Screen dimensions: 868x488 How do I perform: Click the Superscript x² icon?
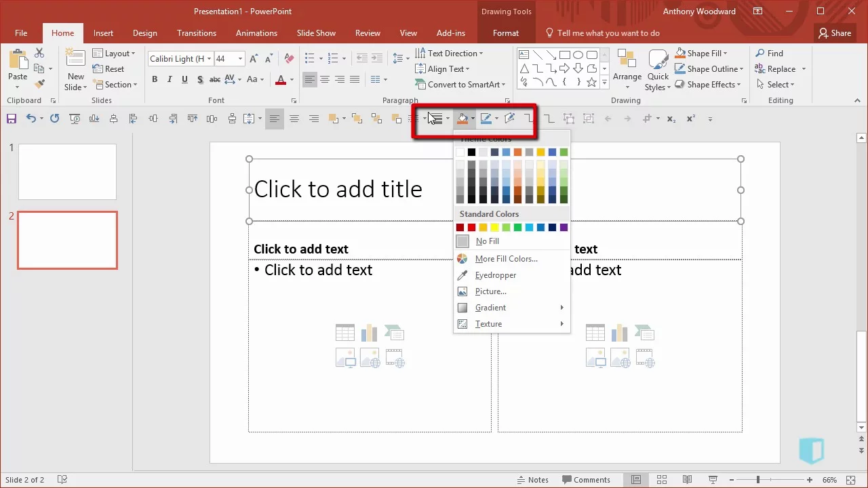(x=691, y=119)
